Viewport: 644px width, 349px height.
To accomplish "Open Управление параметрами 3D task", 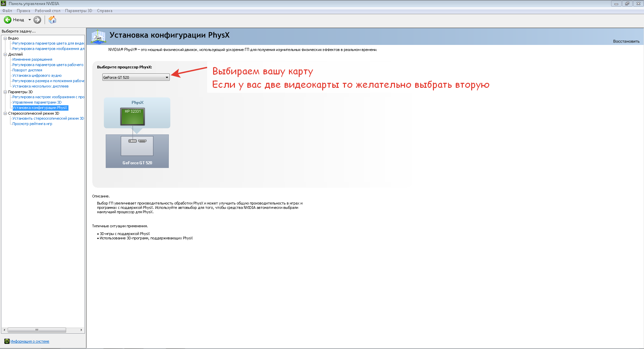I will click(37, 102).
